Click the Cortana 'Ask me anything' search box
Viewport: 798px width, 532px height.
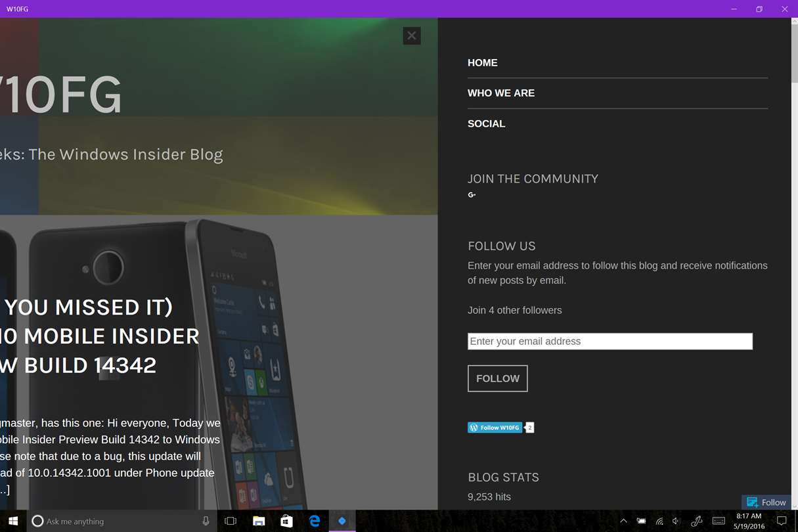122,521
